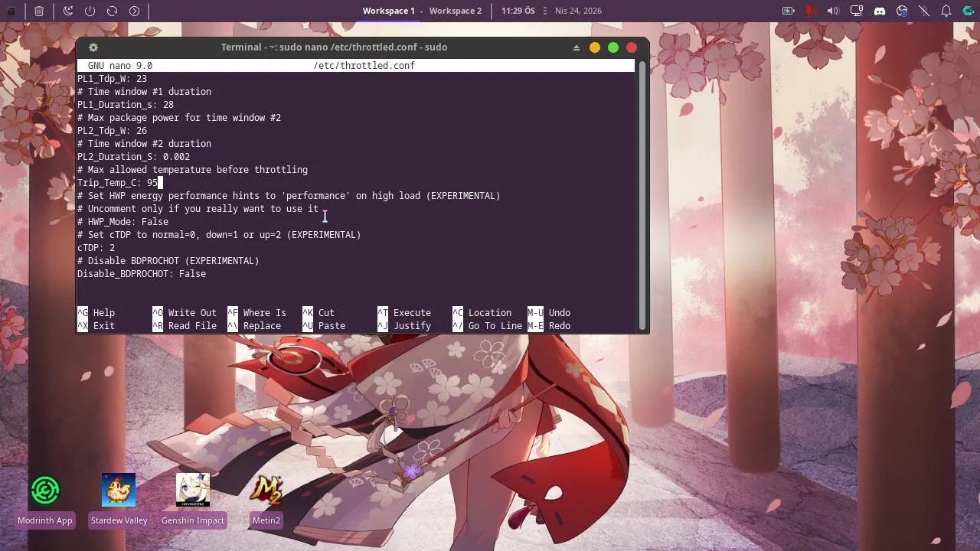Switch to Workspace 1
The image size is (980, 551).
tap(388, 11)
